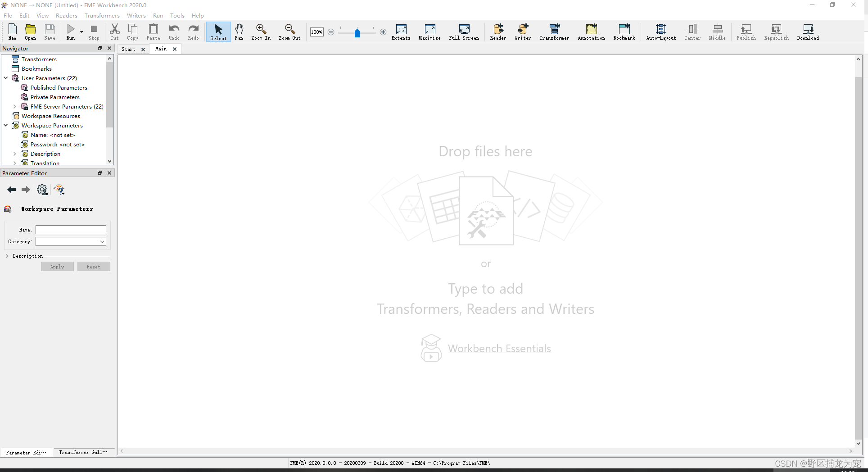
Task: Close the Main canvas tab
Action: tap(175, 49)
